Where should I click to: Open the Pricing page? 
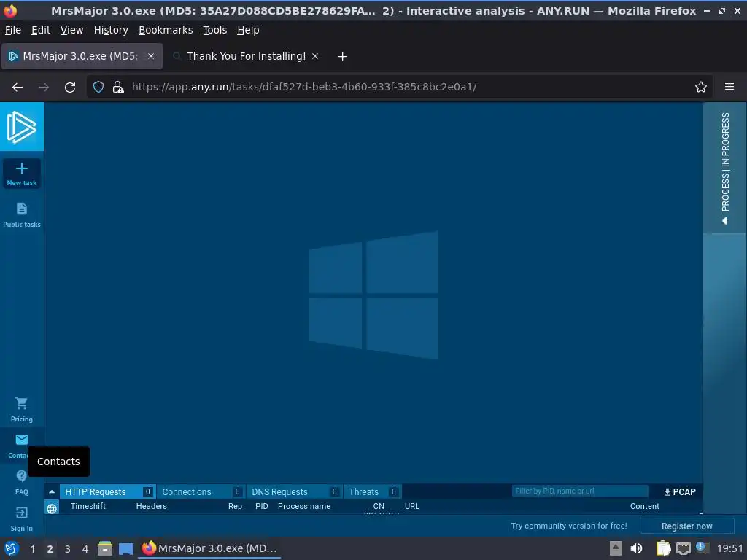21,410
